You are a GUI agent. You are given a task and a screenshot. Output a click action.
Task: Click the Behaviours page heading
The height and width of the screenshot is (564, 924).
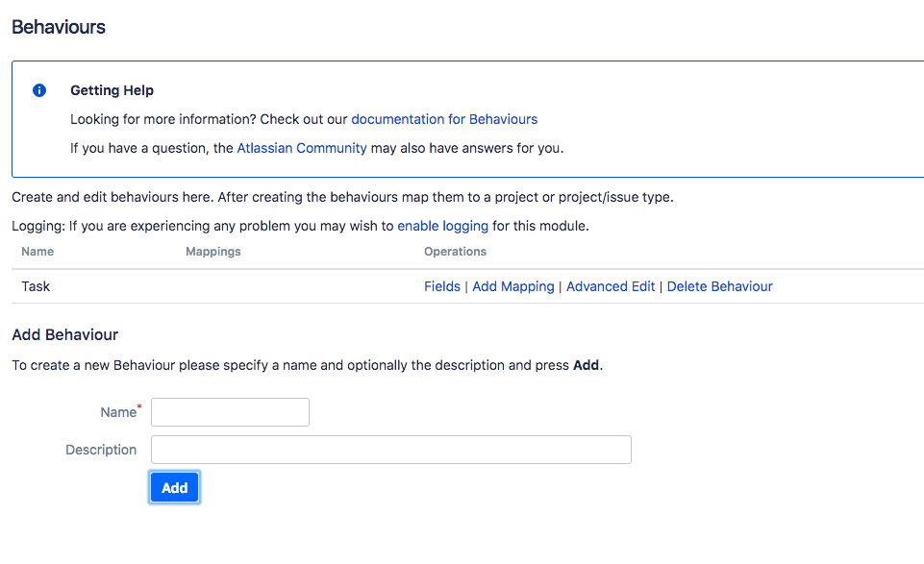[x=59, y=27]
